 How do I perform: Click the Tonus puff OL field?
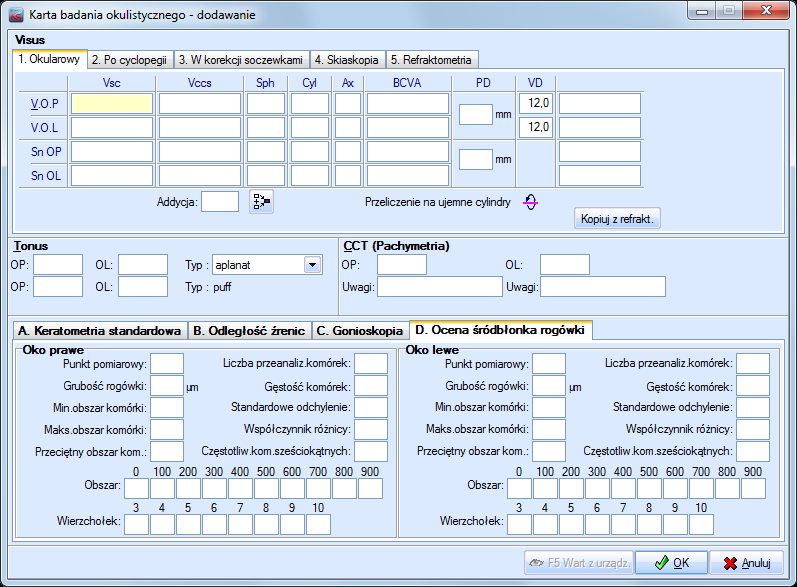[x=143, y=287]
